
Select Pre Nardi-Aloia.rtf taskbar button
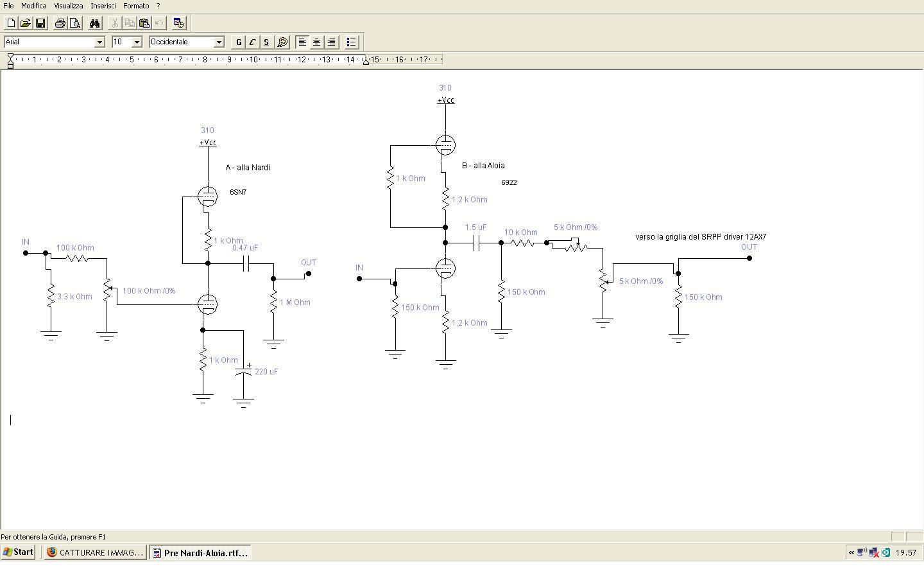(x=200, y=552)
